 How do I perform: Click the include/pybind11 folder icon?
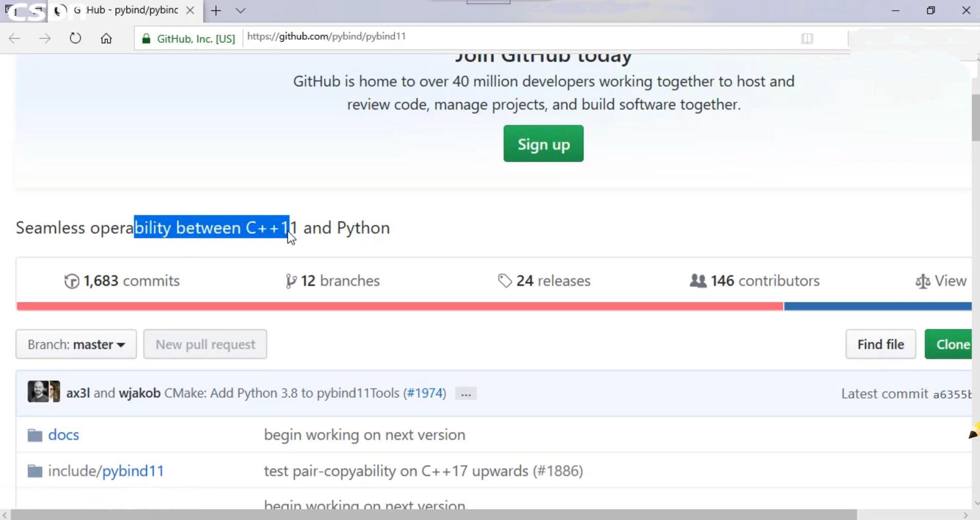pyautogui.click(x=35, y=471)
